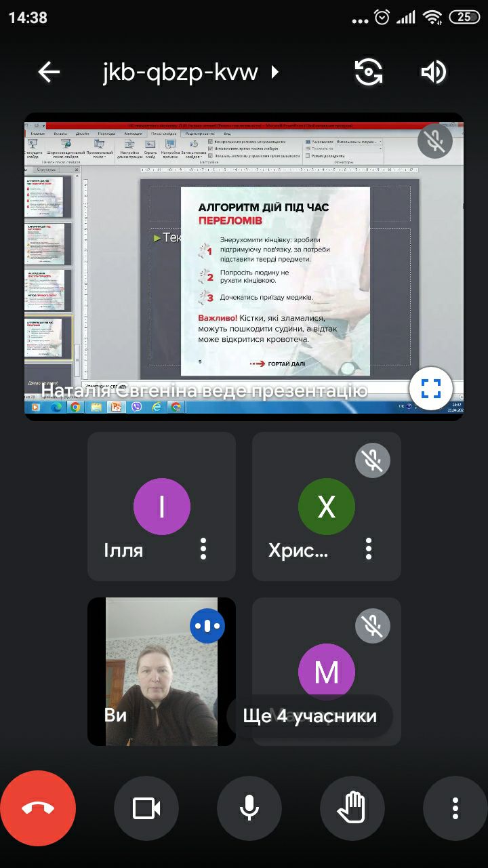Image resolution: width=488 pixels, height=868 pixels.
Task: Show 4 more participants
Action: pyautogui.click(x=309, y=716)
